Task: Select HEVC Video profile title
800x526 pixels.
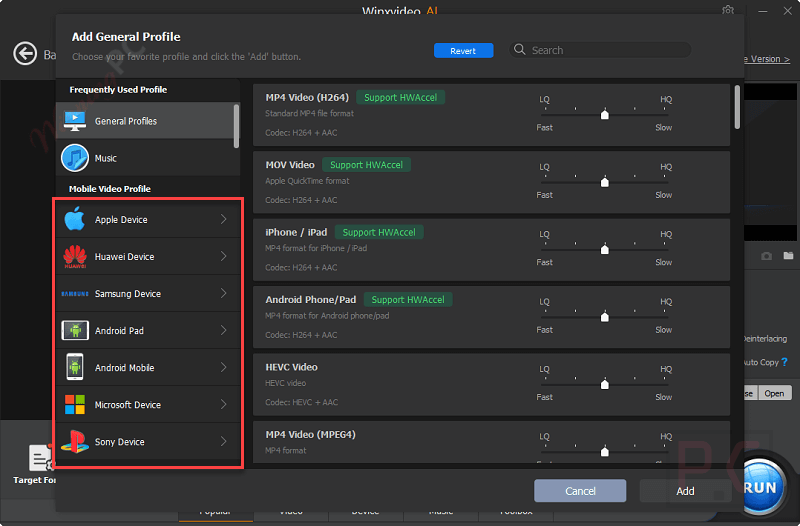Action: click(x=291, y=367)
